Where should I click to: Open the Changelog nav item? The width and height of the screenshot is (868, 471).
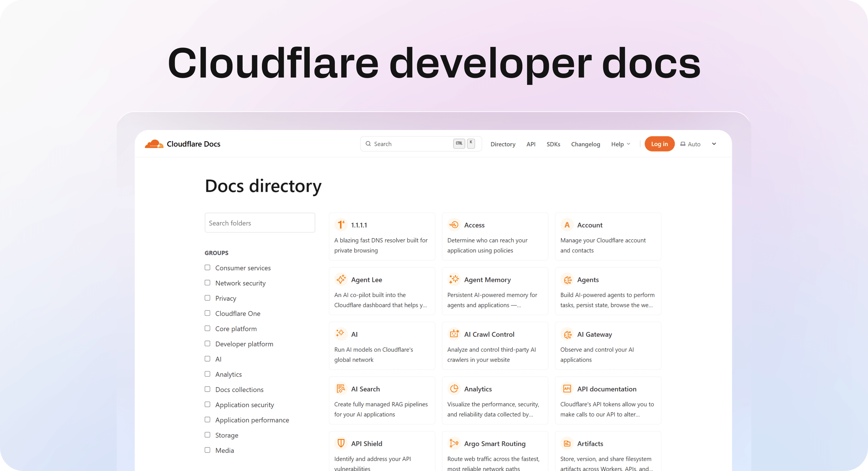click(585, 144)
